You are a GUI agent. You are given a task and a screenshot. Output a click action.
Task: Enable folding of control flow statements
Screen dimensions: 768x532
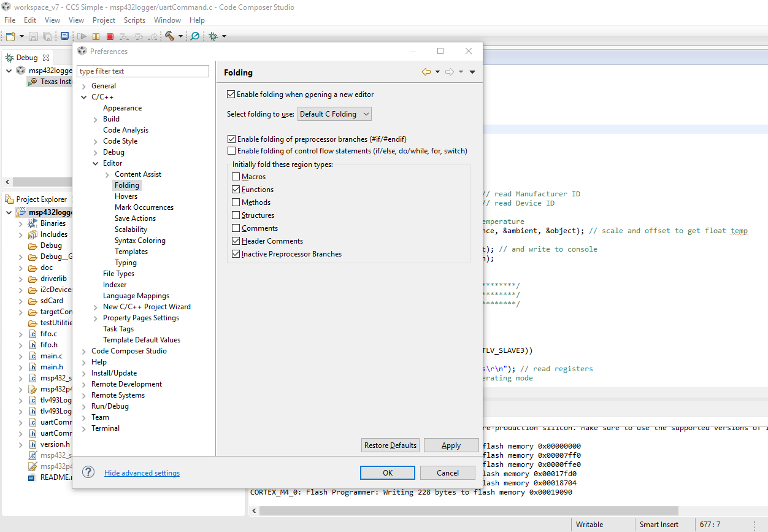[231, 150]
